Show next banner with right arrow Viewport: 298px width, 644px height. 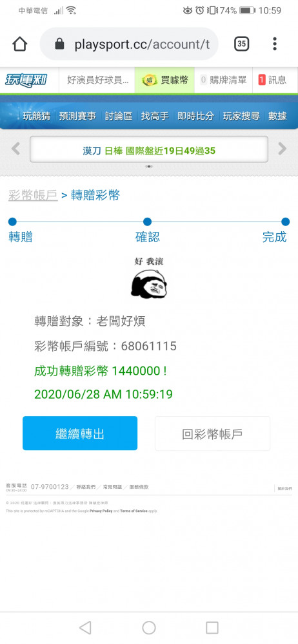click(x=282, y=149)
